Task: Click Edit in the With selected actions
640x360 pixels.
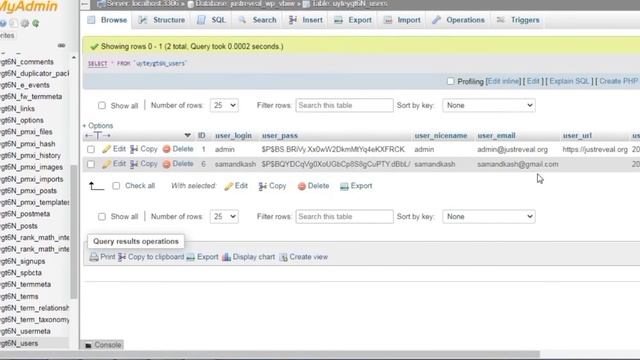Action: [236, 186]
